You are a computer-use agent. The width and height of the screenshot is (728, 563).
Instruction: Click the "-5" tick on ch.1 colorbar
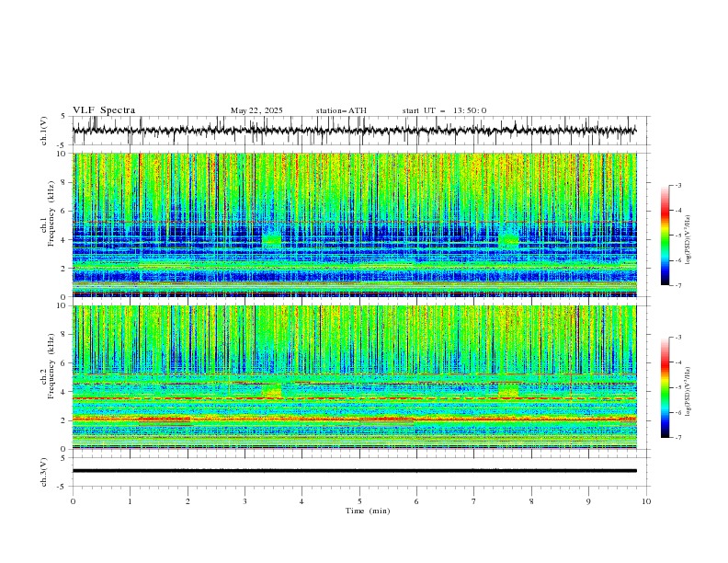[x=678, y=236]
